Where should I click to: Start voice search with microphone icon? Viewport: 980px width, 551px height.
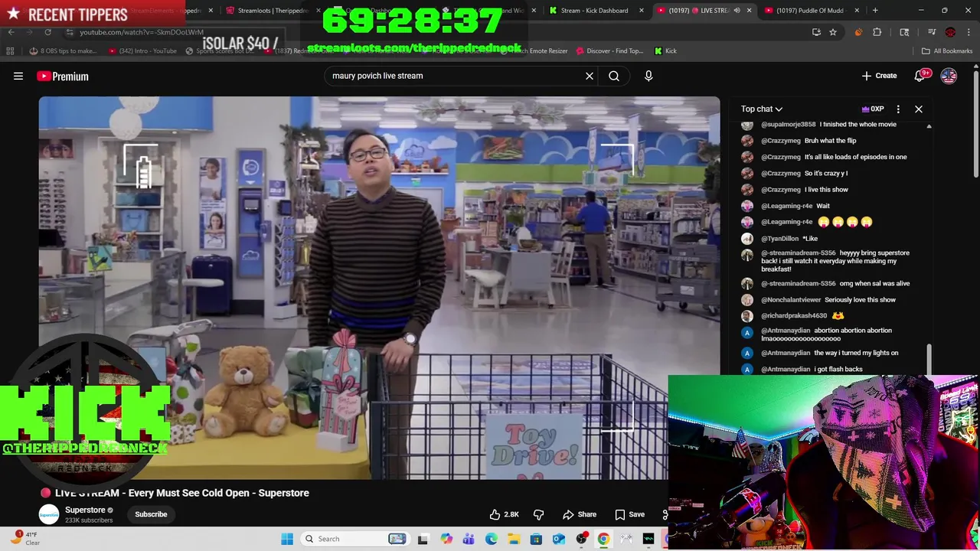point(648,76)
